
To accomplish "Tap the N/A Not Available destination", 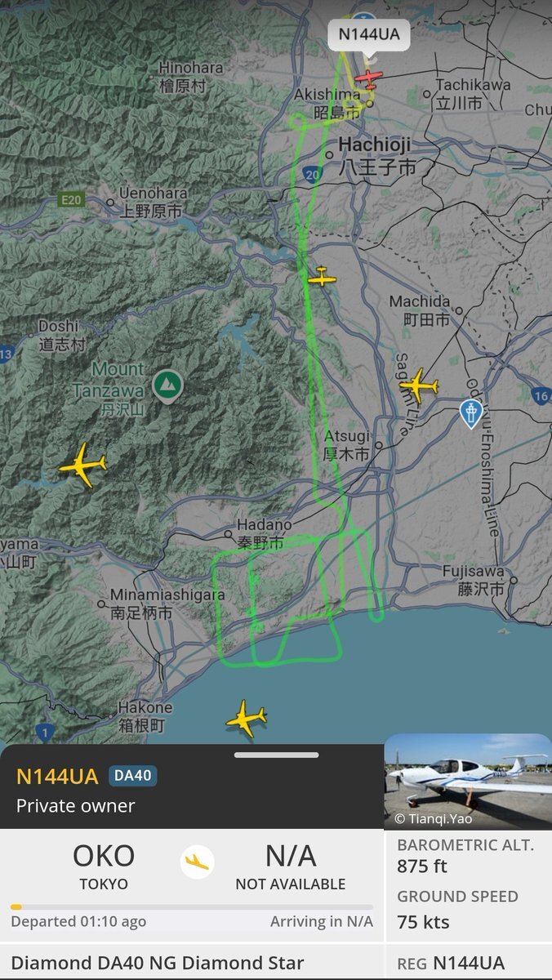I will coord(291,866).
